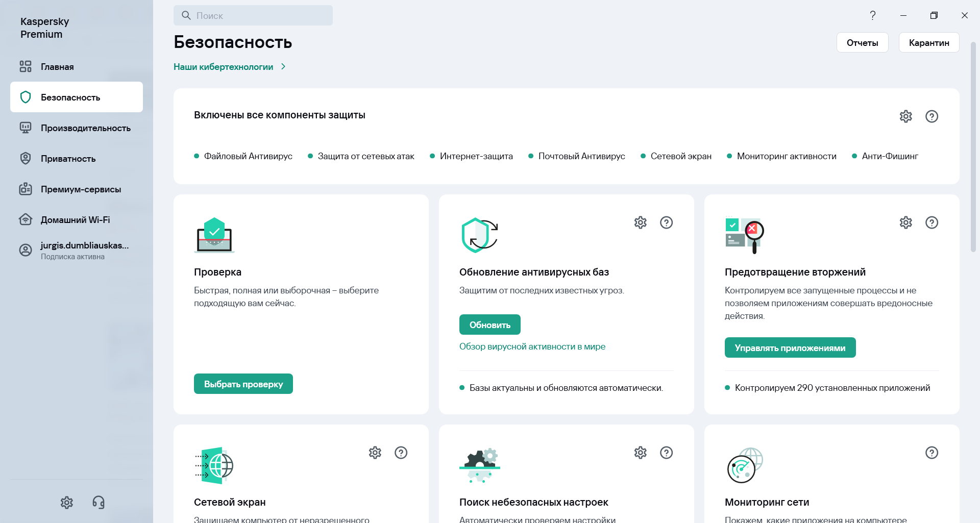Open the Домашний Wi-Fi sidebar icon
Viewport: 980px width, 523px height.
pyautogui.click(x=26, y=219)
